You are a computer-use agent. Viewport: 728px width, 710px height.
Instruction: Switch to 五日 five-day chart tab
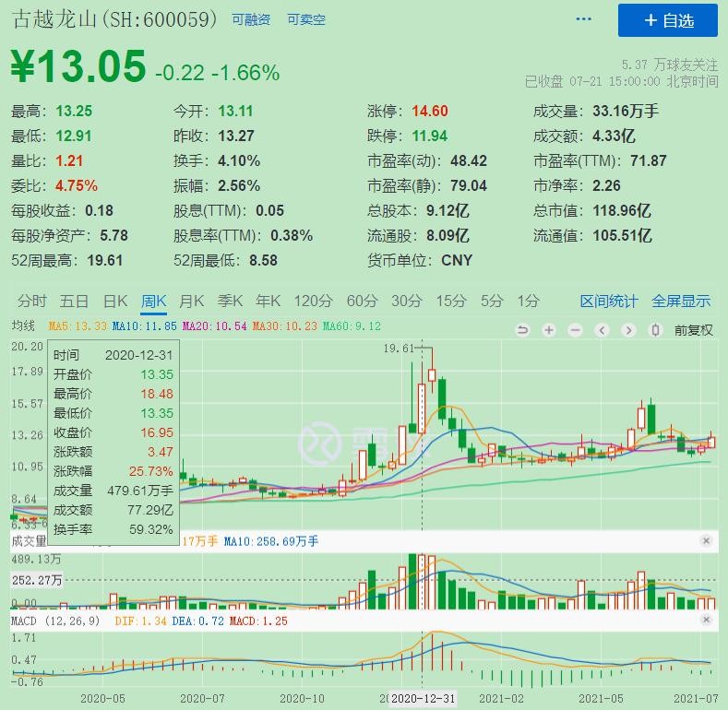coord(74,302)
